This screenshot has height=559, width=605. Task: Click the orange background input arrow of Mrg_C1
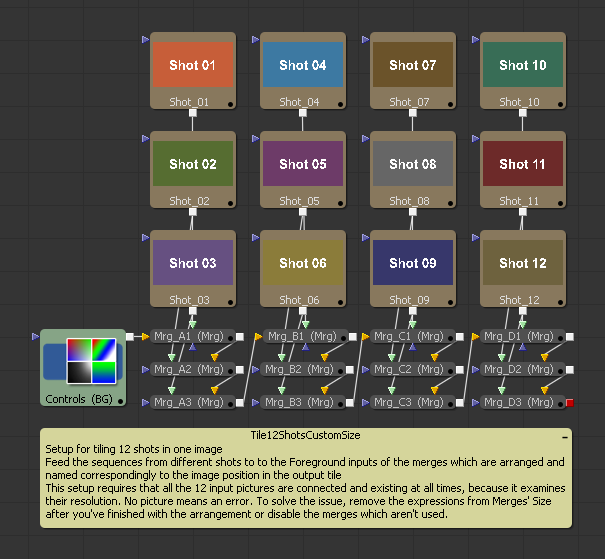365,337
